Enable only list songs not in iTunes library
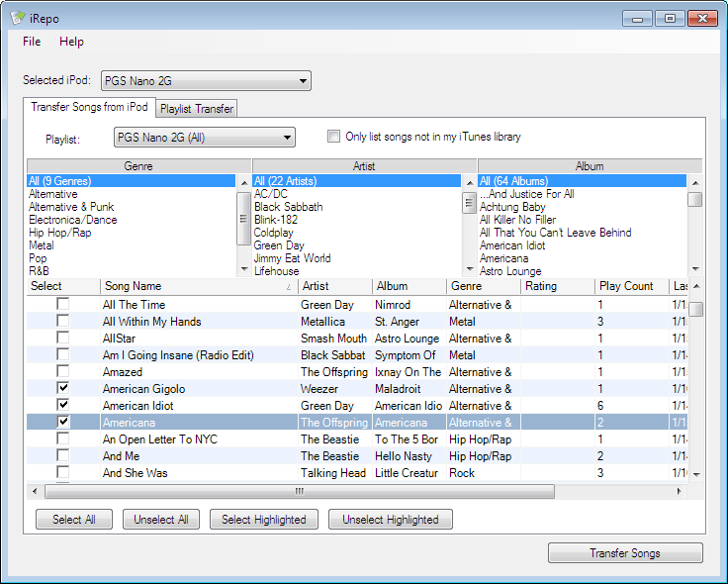 tap(333, 137)
